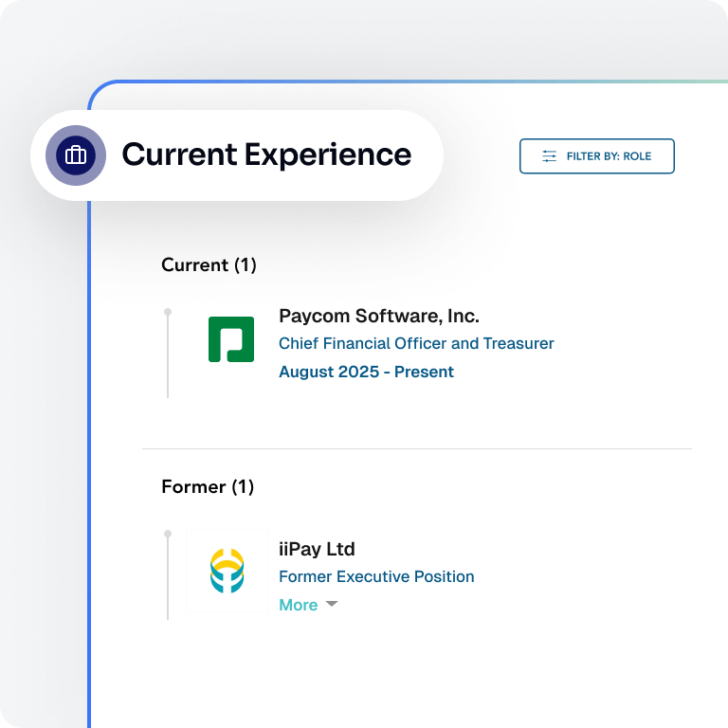Open the iiPay Ltd company name
728x728 pixels.
tap(317, 549)
